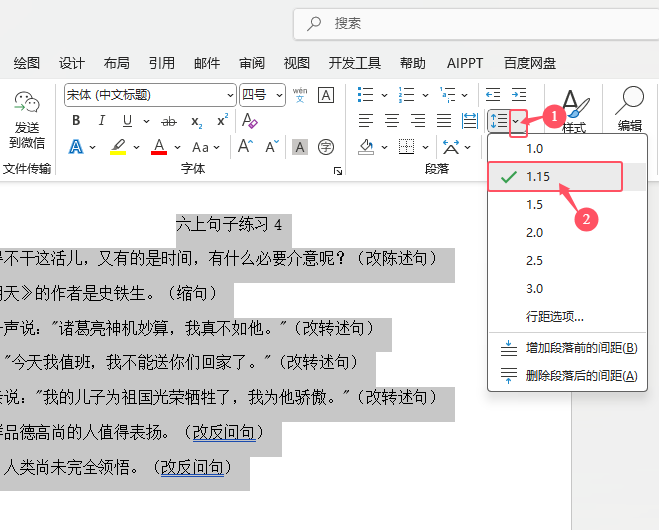Click the paragraph shading bucket icon
Screen dimensions: 659x530
[x=366, y=147]
